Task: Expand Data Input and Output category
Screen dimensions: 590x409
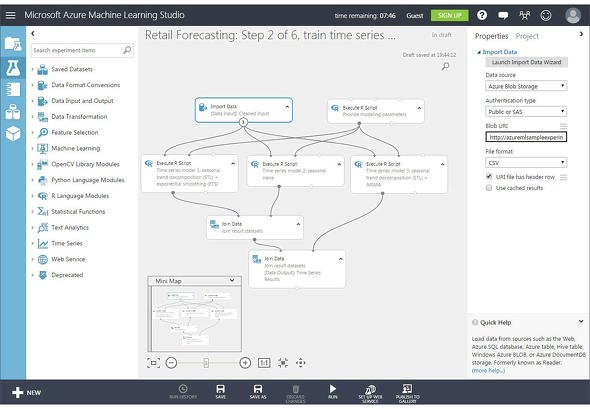Action: click(32, 101)
